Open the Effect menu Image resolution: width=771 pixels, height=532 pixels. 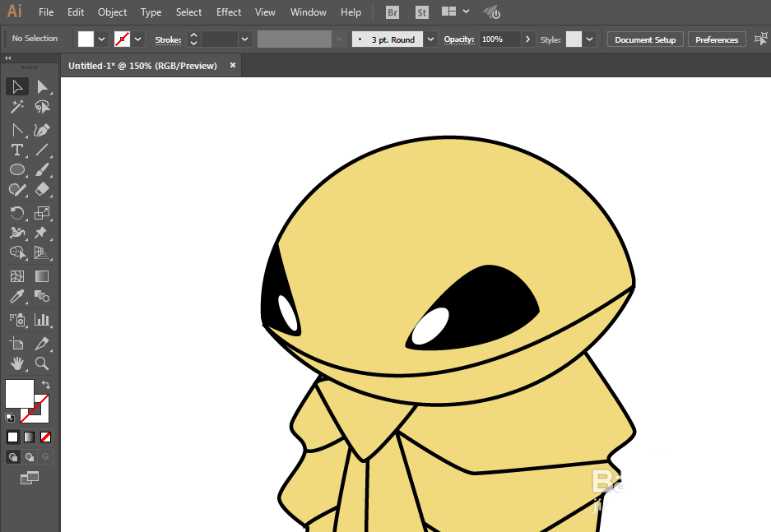click(229, 12)
